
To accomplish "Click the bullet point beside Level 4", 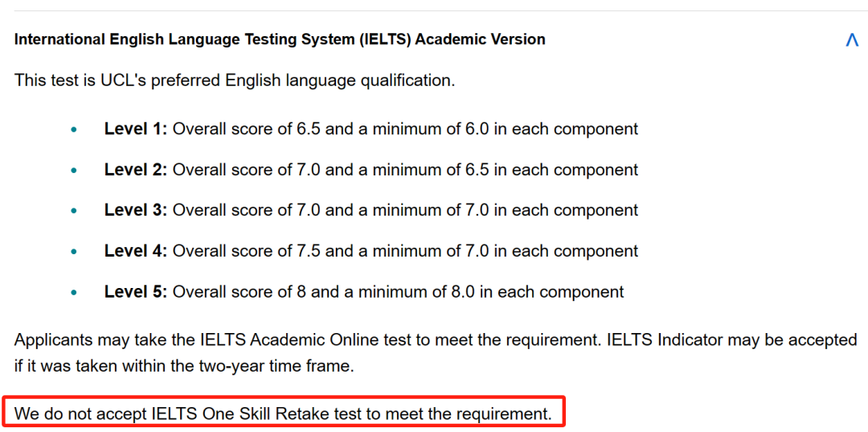I will (74, 252).
